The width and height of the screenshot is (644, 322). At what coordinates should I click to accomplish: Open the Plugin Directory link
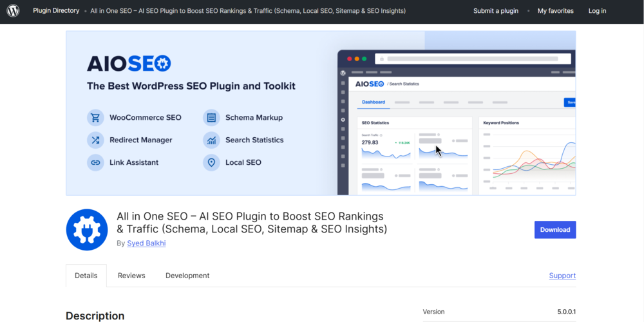pos(56,11)
